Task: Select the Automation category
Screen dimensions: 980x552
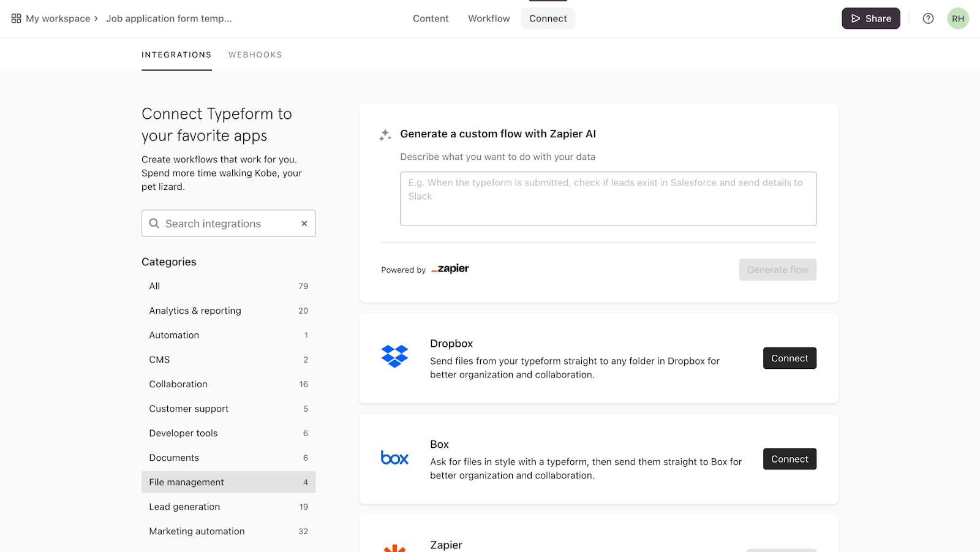Action: point(228,335)
